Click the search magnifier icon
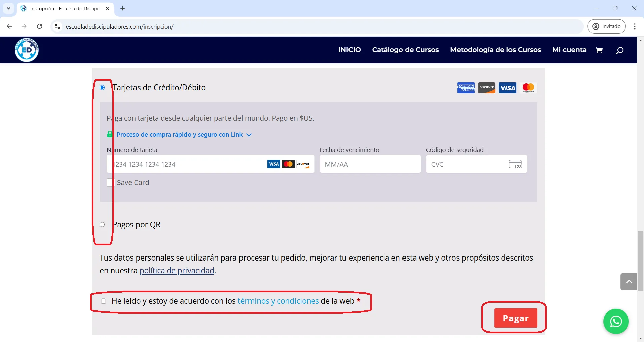 619,50
